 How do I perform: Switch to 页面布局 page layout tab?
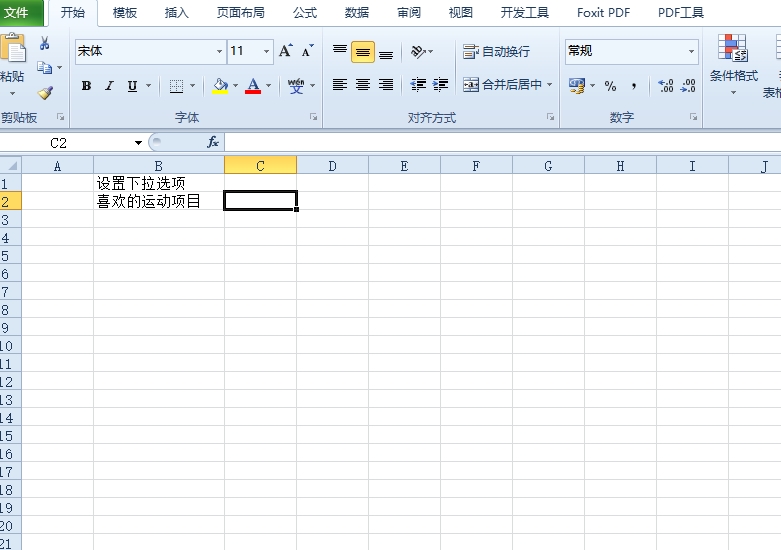[241, 12]
